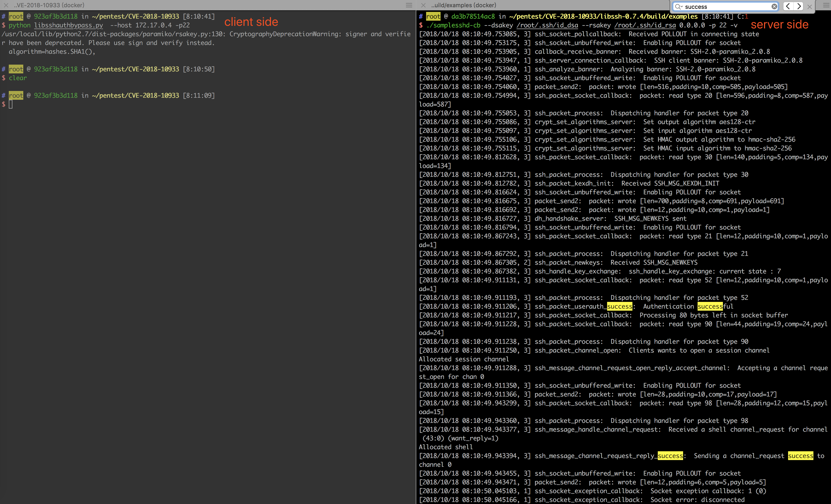Click "Set HMAC output algorithm to hmac-sha2-256"
The width and height of the screenshot is (831, 504).
click(719, 139)
